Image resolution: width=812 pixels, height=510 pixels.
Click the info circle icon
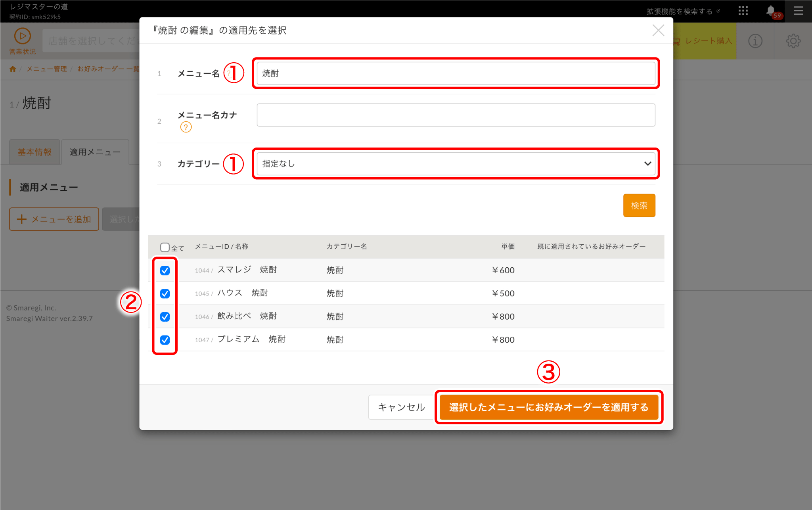(x=755, y=41)
